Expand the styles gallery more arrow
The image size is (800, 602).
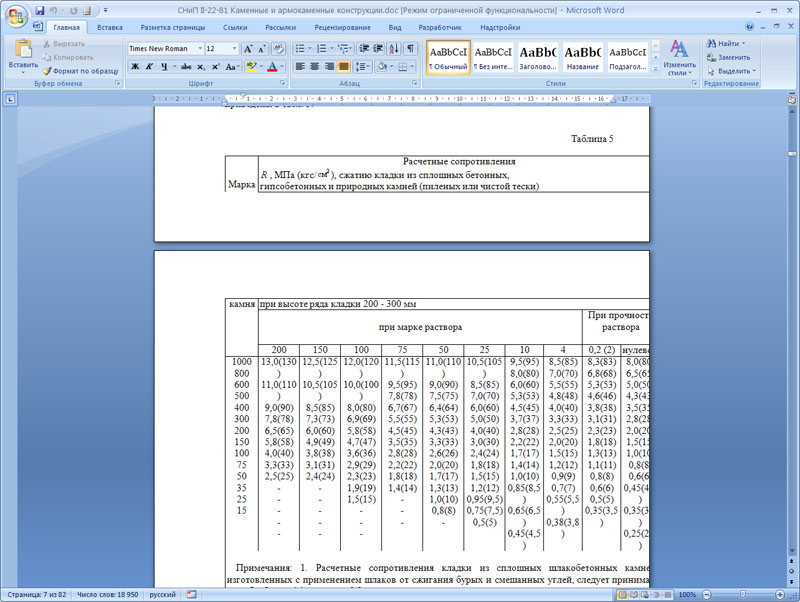click(x=656, y=69)
